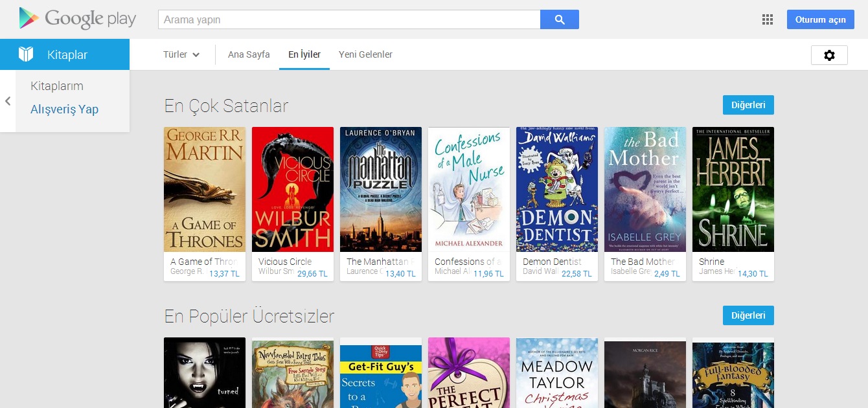Viewport: 868px width, 408px height.
Task: Click the Oturum açın sign-in button
Action: pyautogui.click(x=821, y=19)
